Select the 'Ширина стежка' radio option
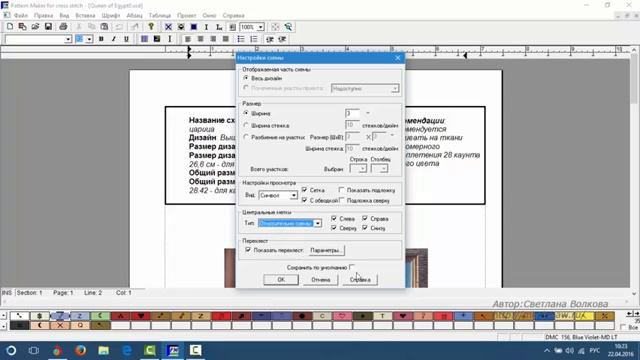The width and height of the screenshot is (640, 360). coord(246,125)
